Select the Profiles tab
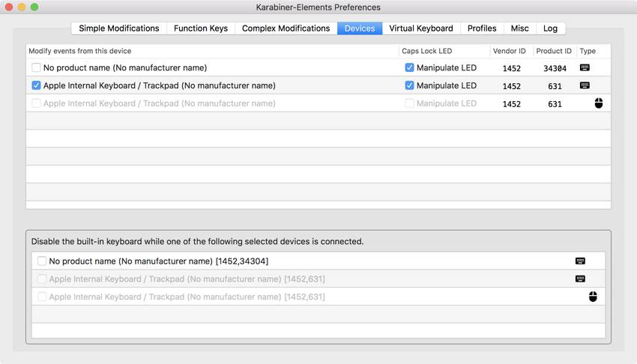Screen dimensions: 637x364 pos(482,28)
